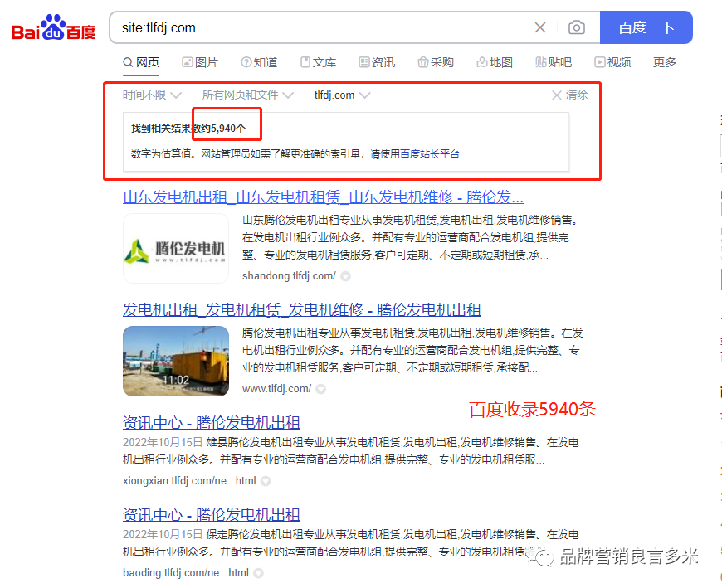
Task: Clear search box with X icon
Action: coord(540,27)
